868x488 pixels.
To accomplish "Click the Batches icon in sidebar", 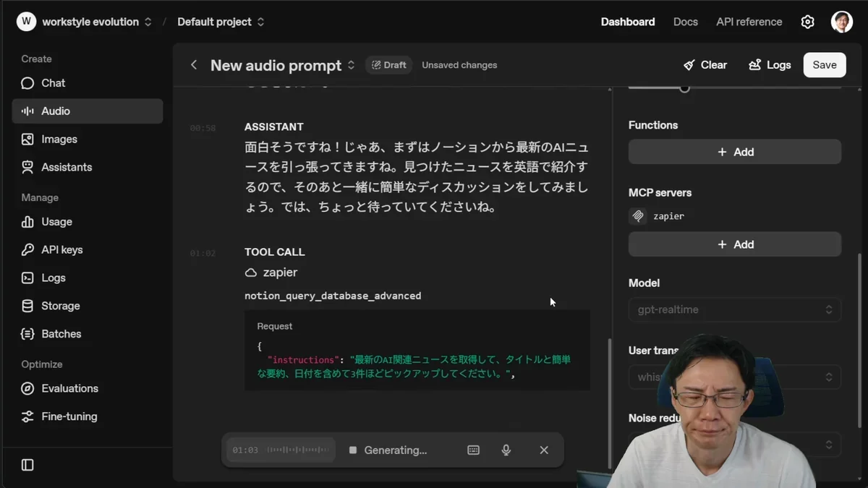I will click(27, 334).
